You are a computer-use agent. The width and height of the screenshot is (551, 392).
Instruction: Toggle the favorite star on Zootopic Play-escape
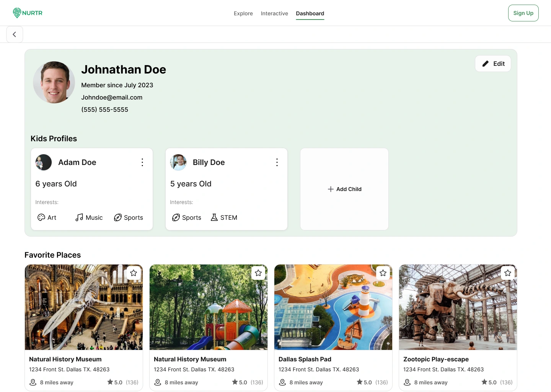(507, 273)
